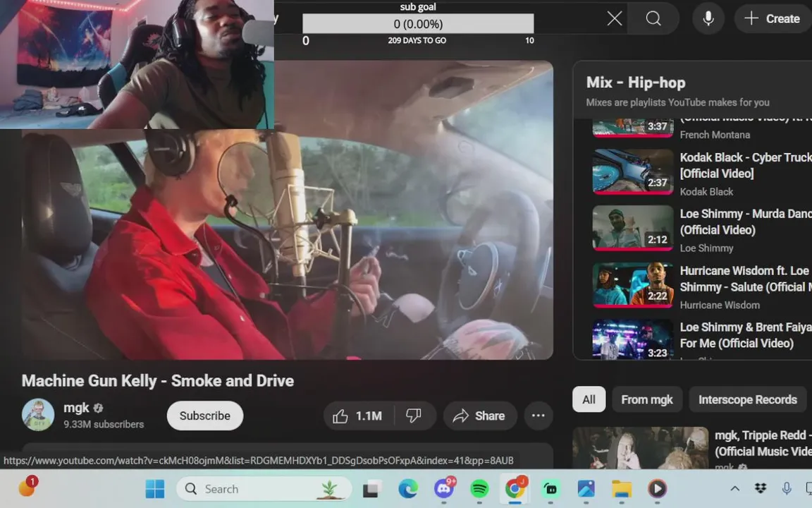Select the From mgk filter chip
Viewport: 812px width, 508px height.
pos(647,399)
